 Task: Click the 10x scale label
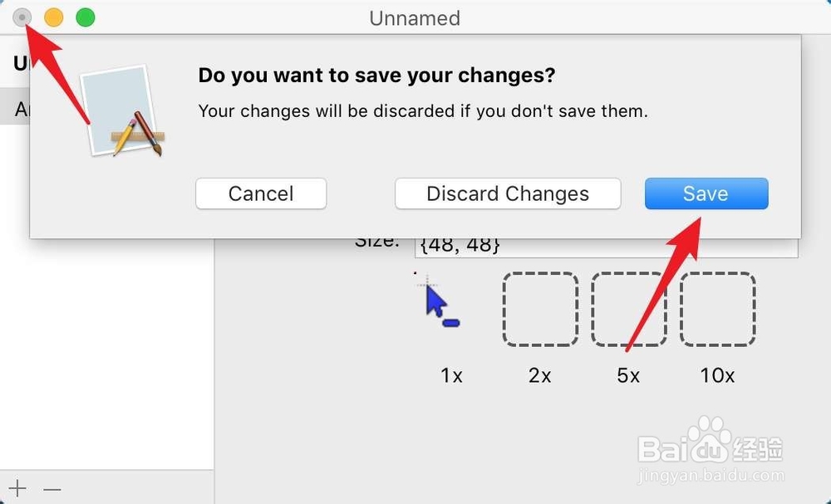pos(718,375)
